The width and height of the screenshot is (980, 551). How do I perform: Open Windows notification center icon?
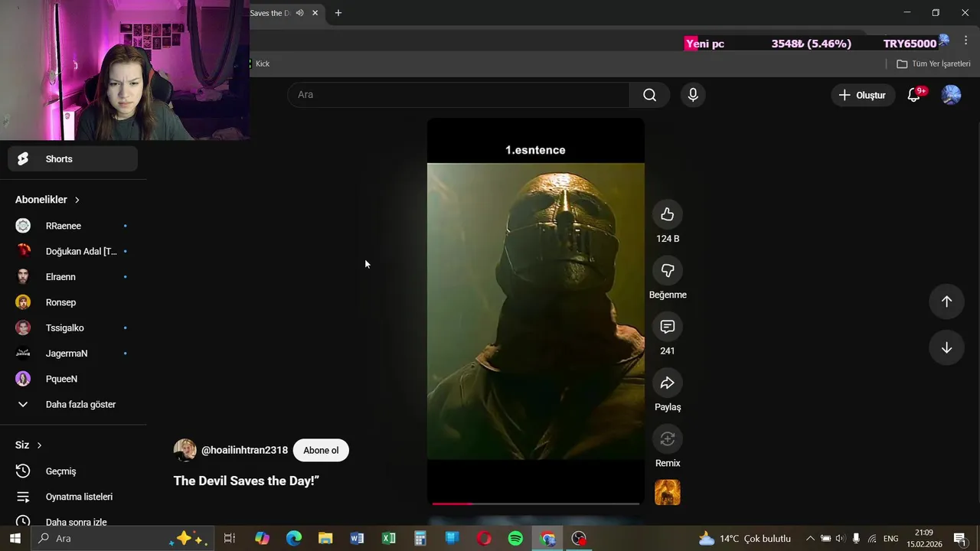959,539
